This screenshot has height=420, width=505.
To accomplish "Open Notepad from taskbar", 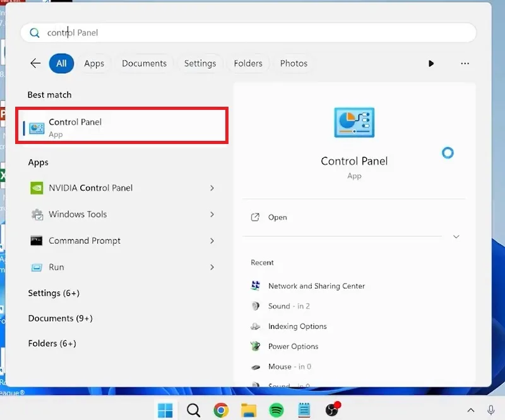I will tap(304, 411).
